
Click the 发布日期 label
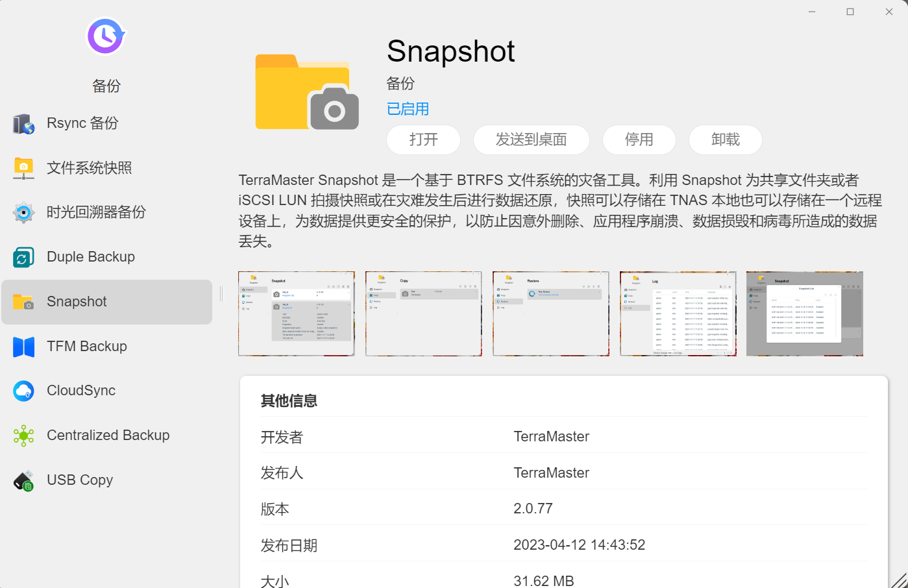pyautogui.click(x=289, y=545)
